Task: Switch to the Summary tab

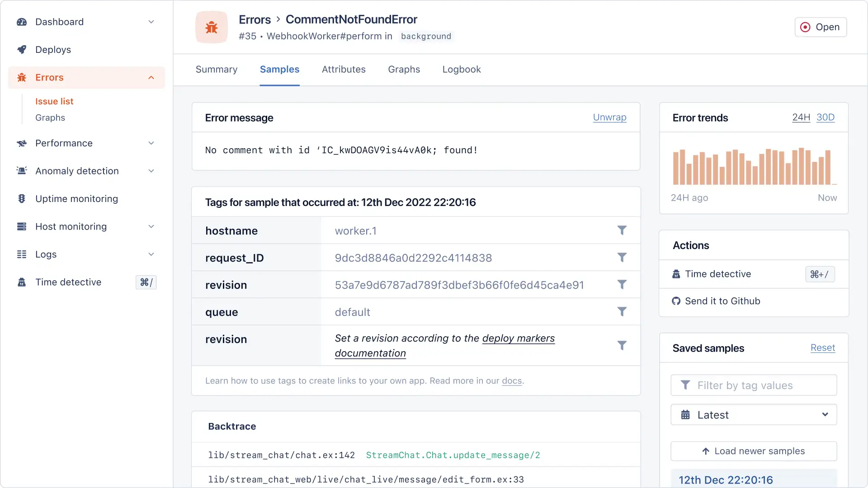Action: 217,70
